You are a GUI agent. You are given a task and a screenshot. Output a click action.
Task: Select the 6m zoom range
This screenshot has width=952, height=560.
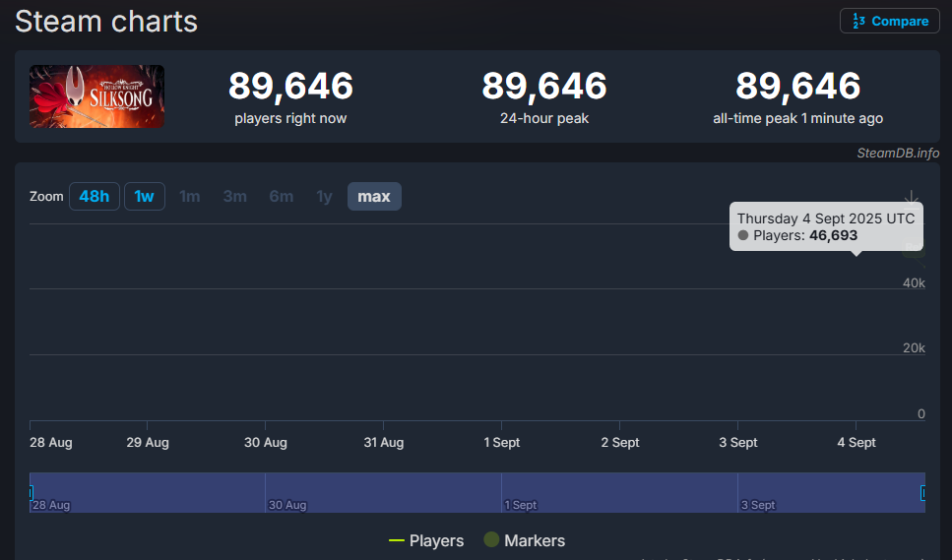(282, 197)
